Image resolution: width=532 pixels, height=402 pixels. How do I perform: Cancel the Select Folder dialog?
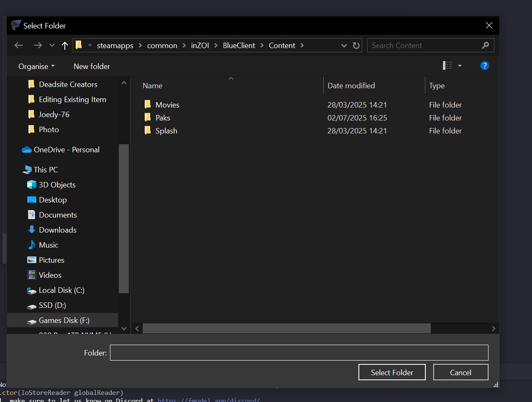(x=460, y=372)
